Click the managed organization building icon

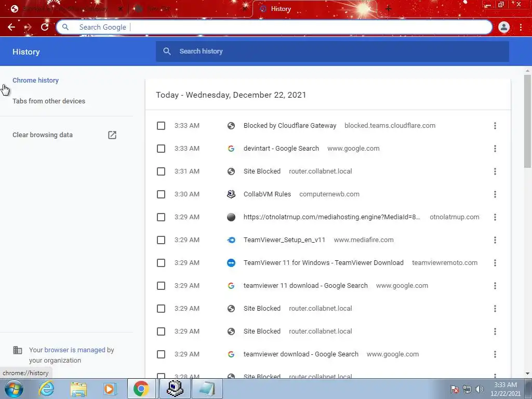(x=18, y=350)
